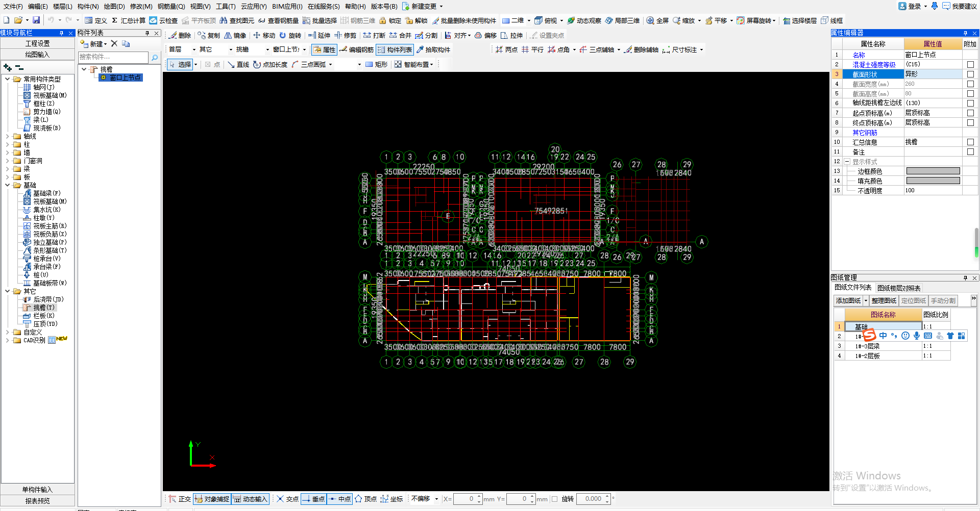The width and height of the screenshot is (980, 511).
Task: Tick the 截面高度 附加 checkbox
Action: pyautogui.click(x=970, y=93)
